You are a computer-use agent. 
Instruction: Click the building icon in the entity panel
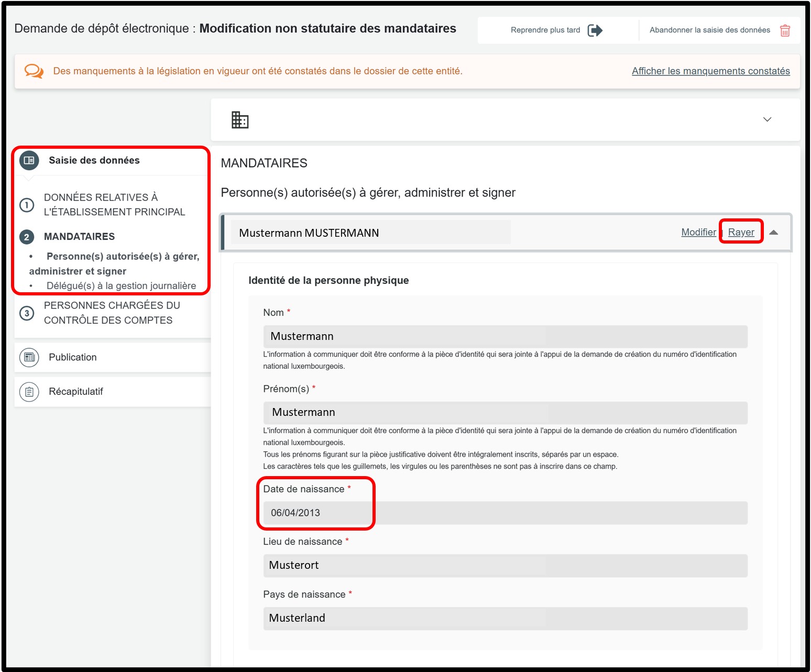click(x=240, y=120)
